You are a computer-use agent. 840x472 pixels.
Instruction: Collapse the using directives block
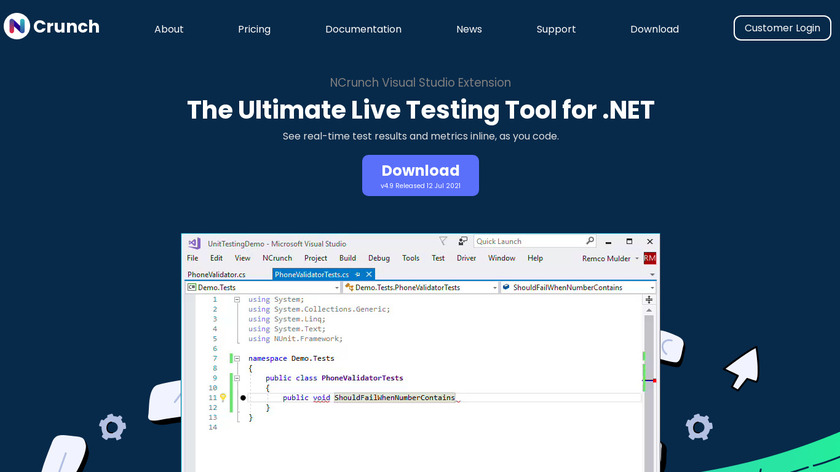coord(237,299)
